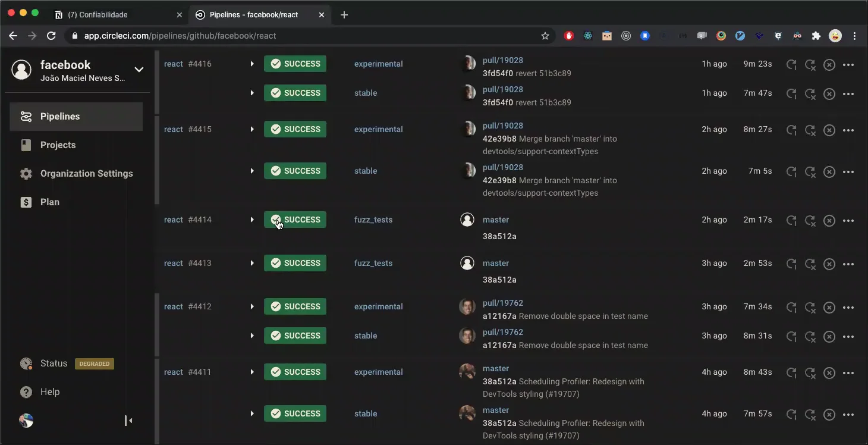Expand the #4416 experimental workflow row
This screenshot has height=445, width=868.
[x=252, y=64]
